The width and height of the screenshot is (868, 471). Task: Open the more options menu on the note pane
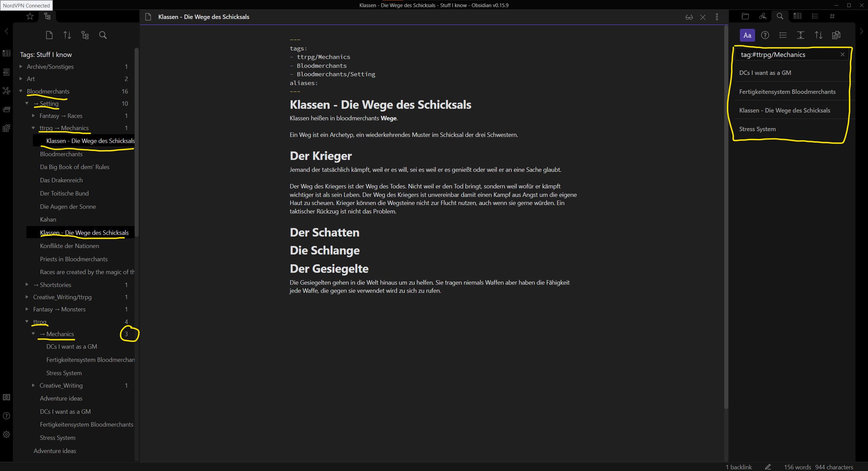pyautogui.click(x=716, y=17)
